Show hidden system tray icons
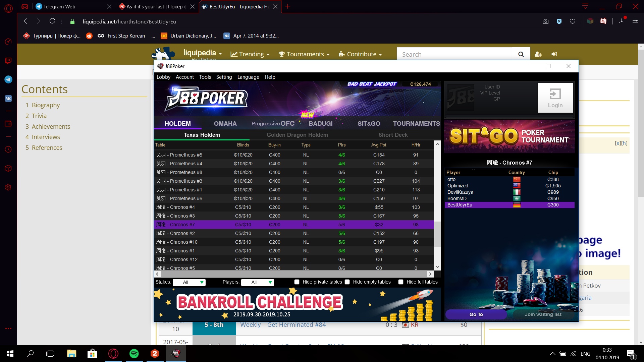This screenshot has width=644, height=362. 552,354
